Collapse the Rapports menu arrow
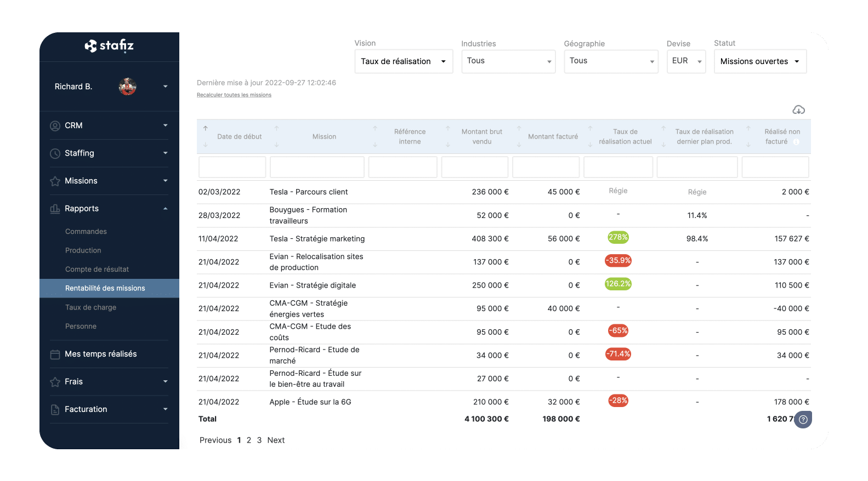This screenshot has height=481, width=868. (x=165, y=209)
